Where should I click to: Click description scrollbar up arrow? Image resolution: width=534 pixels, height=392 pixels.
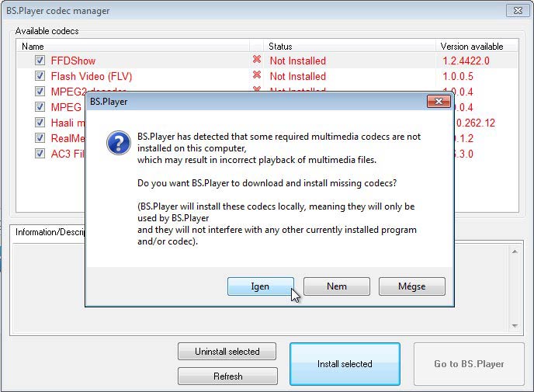515,252
